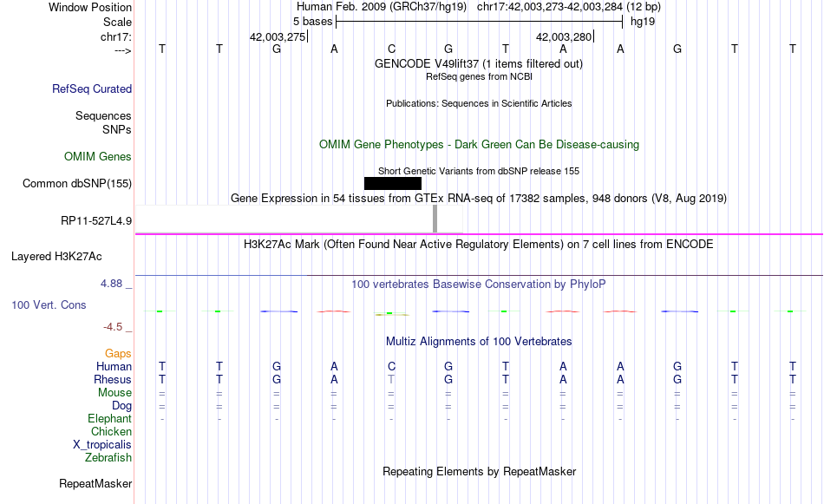This screenshot has width=824, height=504.
Task: Click the C base in the ruler sequence
Action: 391,49
